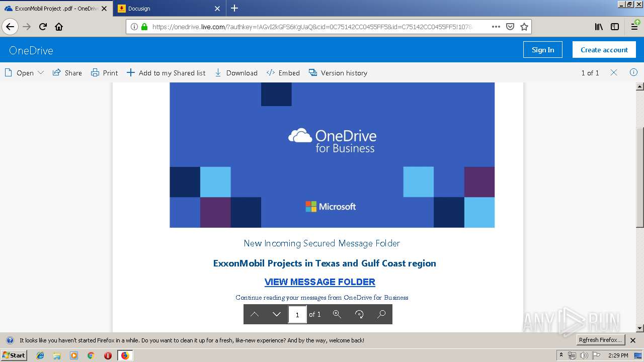The image size is (644, 362).
Task: Click the Sign In button
Action: click(x=543, y=50)
